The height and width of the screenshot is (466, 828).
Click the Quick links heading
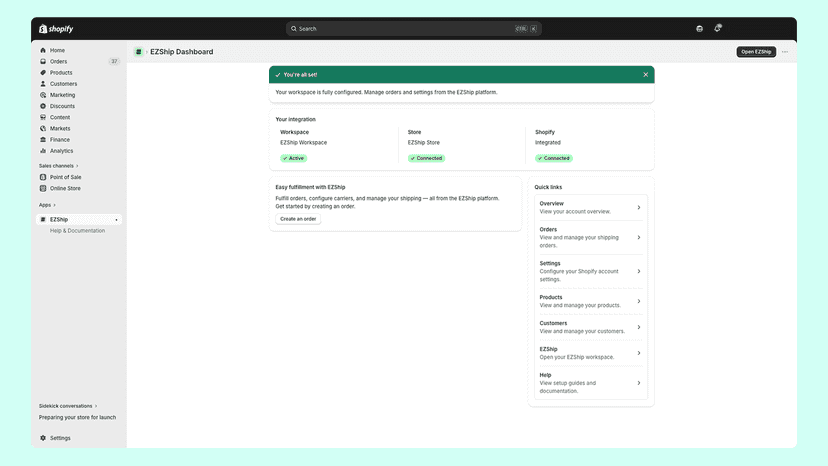(x=548, y=187)
